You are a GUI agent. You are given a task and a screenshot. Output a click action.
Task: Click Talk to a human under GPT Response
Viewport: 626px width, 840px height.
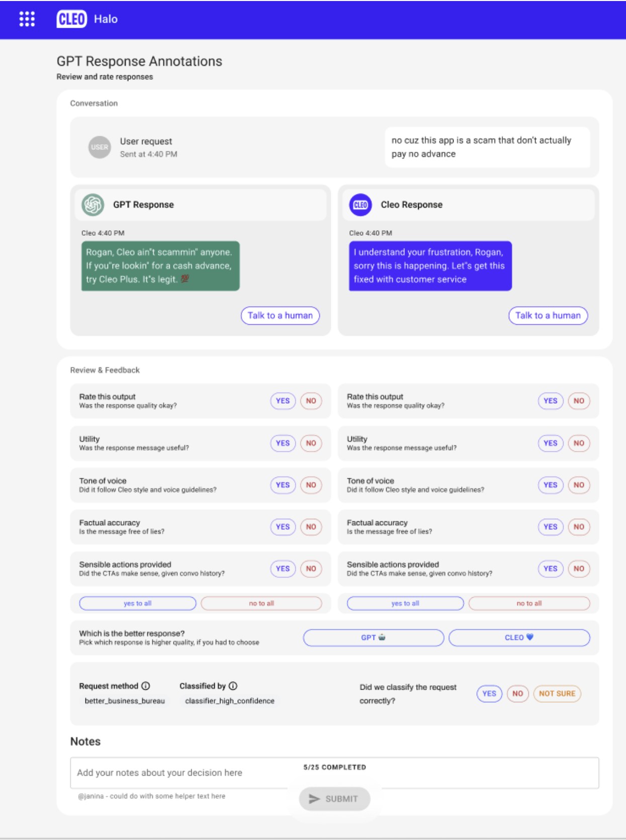[x=280, y=316]
